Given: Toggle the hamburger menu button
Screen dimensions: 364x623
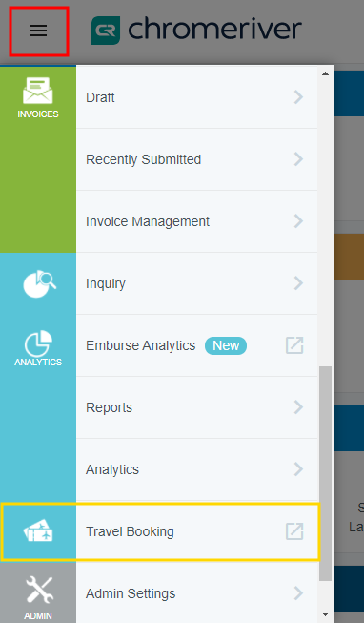Looking at the screenshot, I should pos(38,31).
